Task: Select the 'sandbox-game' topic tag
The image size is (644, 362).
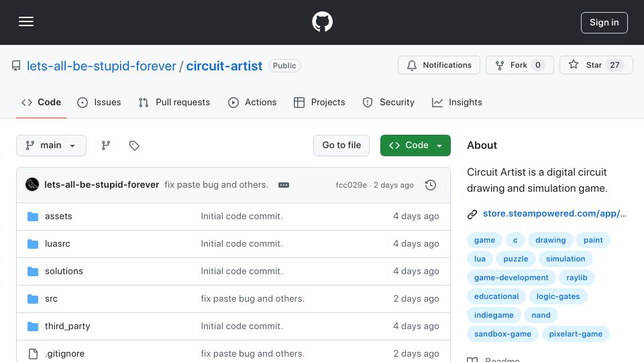Action: pos(502,334)
